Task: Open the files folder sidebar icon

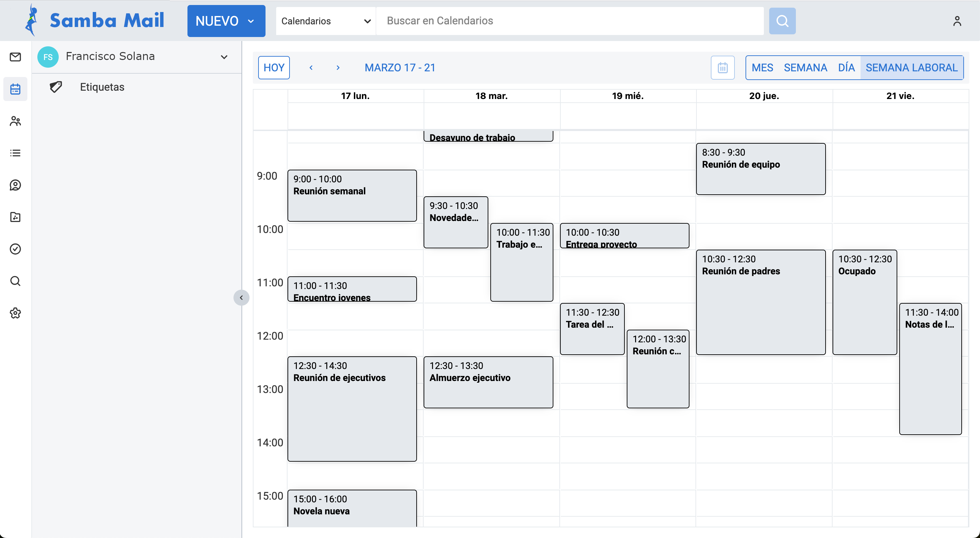Action: (15, 217)
